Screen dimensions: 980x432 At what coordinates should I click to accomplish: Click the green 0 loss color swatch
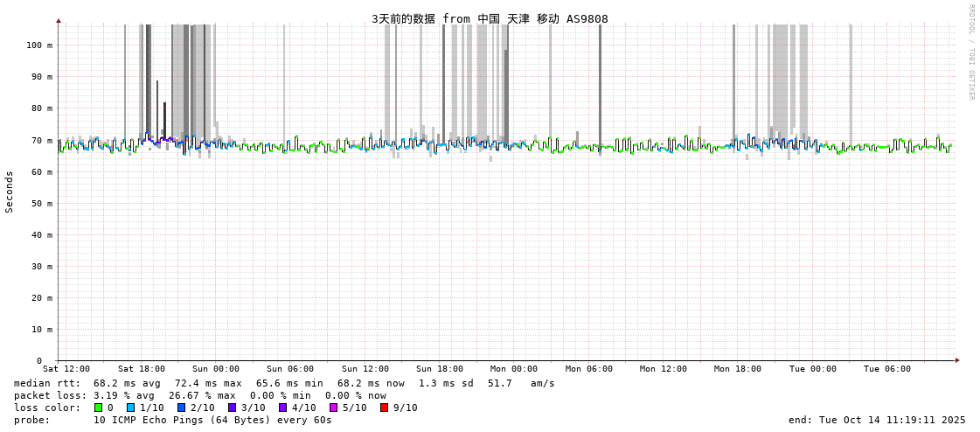(99, 408)
